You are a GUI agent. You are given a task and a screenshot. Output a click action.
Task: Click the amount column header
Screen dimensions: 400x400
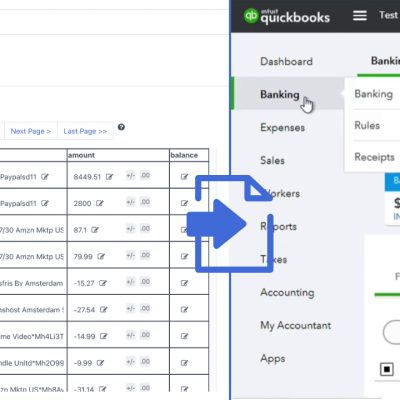point(81,155)
